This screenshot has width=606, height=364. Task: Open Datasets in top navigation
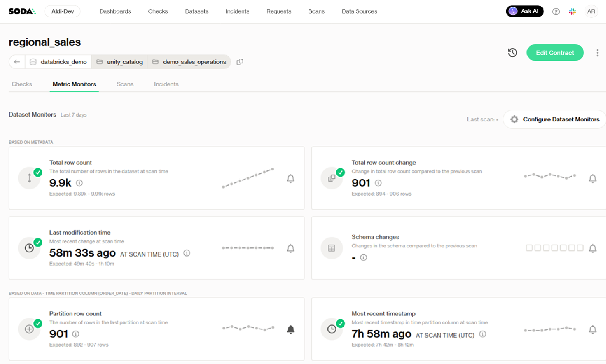(196, 11)
